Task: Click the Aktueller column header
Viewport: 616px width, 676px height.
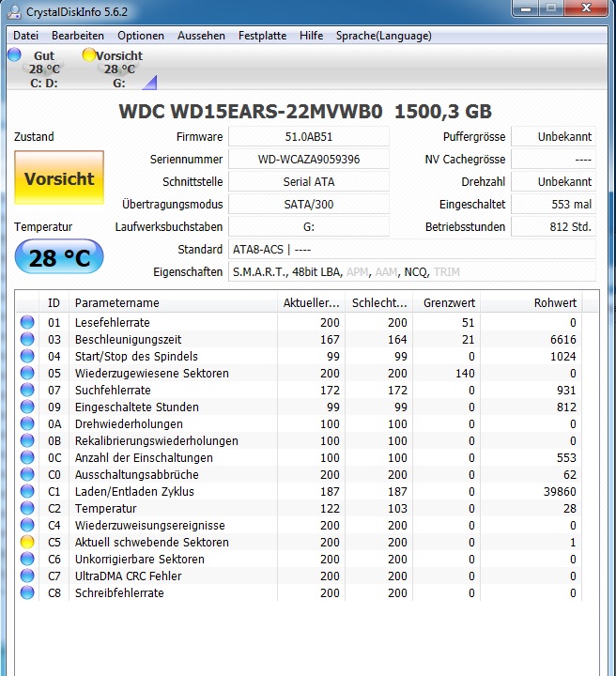Action: point(311,302)
